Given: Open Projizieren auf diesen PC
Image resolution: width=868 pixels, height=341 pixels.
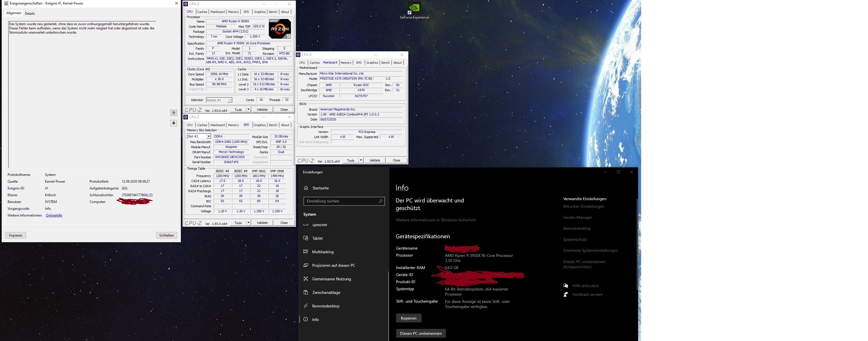Looking at the screenshot, I should [333, 265].
